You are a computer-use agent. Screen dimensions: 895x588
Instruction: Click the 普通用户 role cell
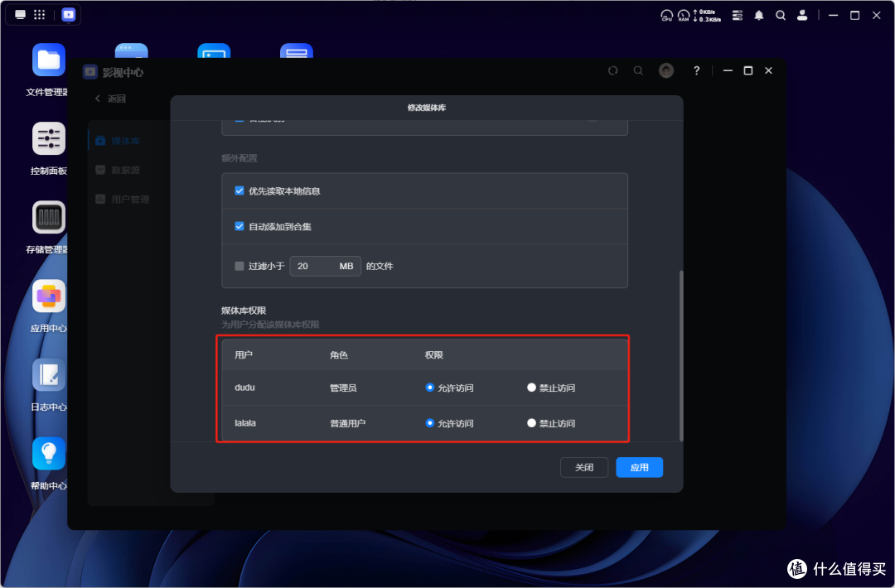coord(347,423)
